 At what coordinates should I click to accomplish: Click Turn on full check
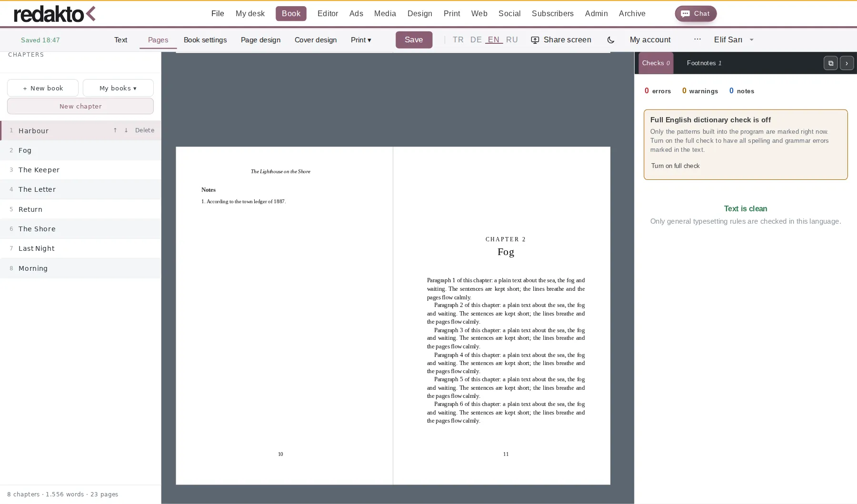(x=675, y=166)
